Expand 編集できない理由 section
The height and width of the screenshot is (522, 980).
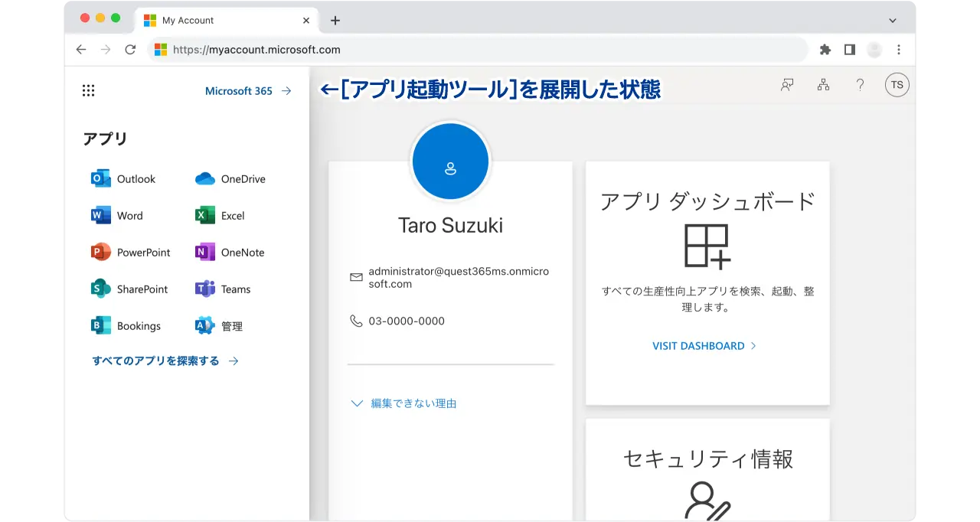[403, 403]
